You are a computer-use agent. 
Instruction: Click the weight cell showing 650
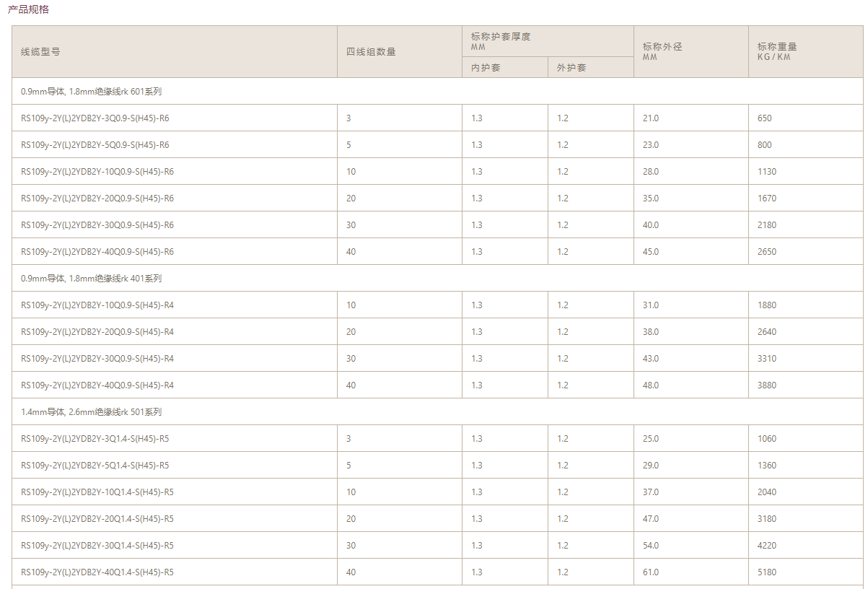pos(765,118)
